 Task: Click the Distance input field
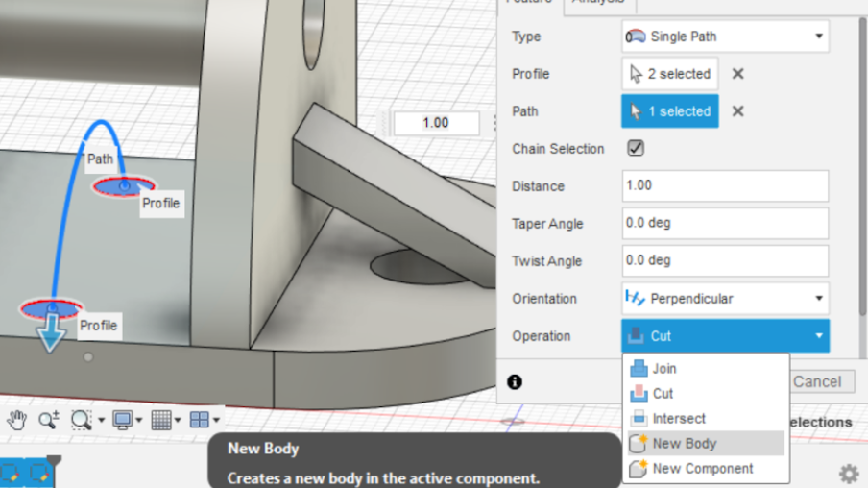pos(725,185)
